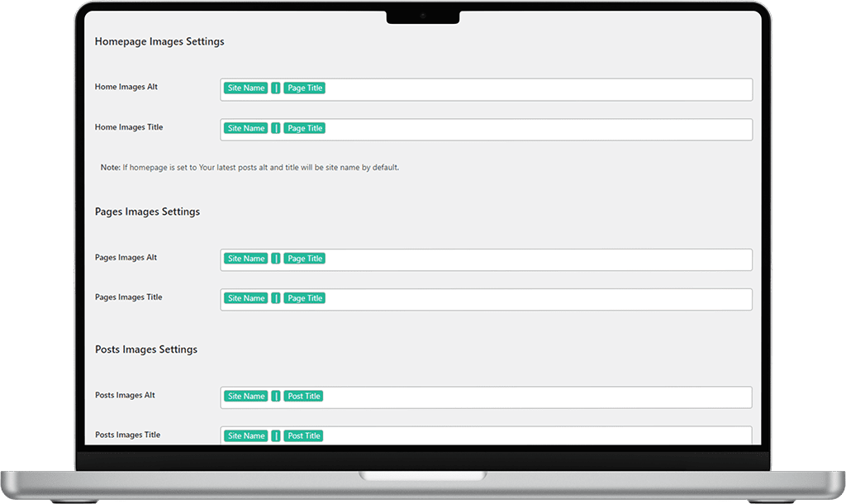
Task: Click the Page Title tag in Pages Images Alt
Action: click(304, 258)
